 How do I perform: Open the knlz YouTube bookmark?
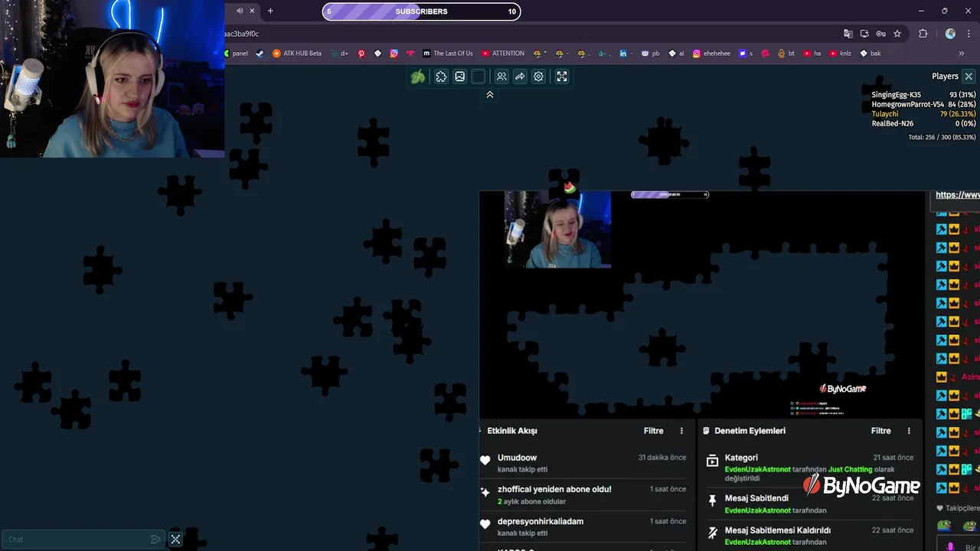pos(840,54)
